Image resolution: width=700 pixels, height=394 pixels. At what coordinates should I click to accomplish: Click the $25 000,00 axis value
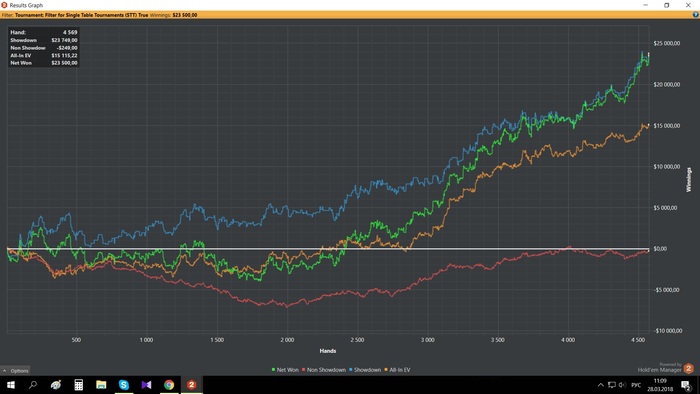[667, 43]
